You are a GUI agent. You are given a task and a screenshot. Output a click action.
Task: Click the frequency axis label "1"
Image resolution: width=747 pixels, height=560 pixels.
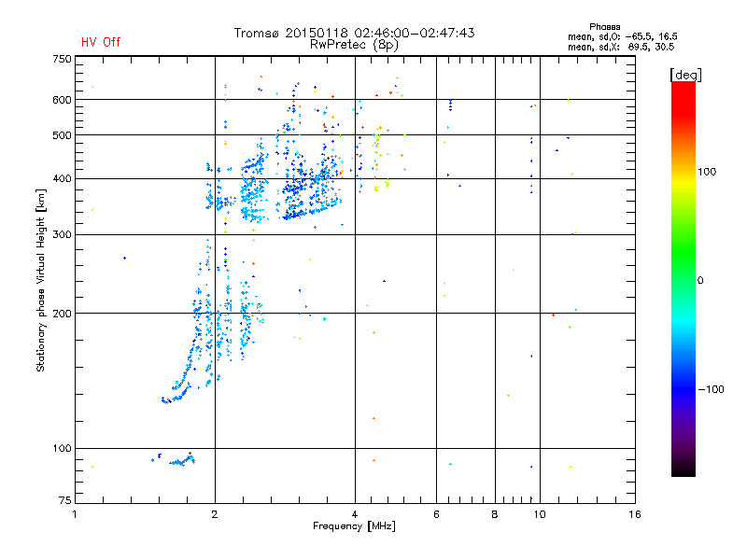click(x=75, y=514)
